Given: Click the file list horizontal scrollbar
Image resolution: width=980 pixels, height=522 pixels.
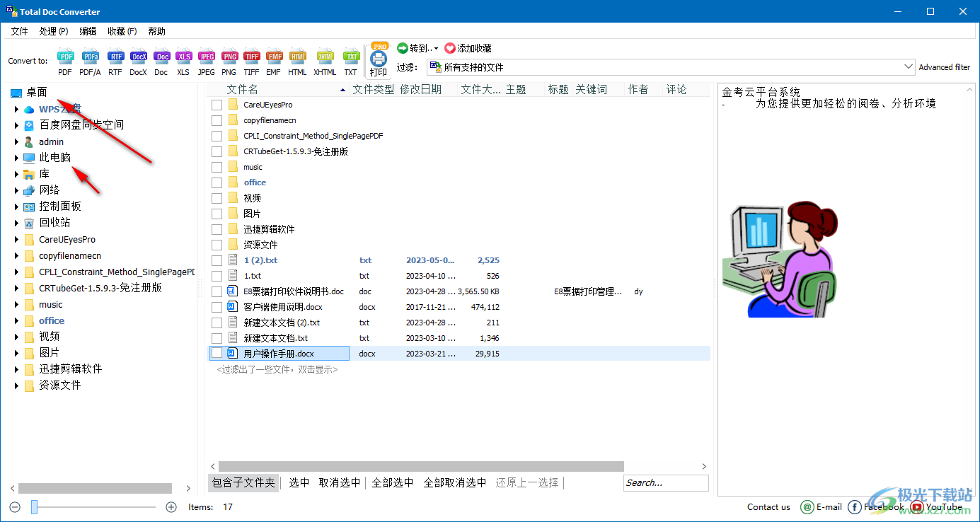Looking at the screenshot, I should (x=421, y=466).
